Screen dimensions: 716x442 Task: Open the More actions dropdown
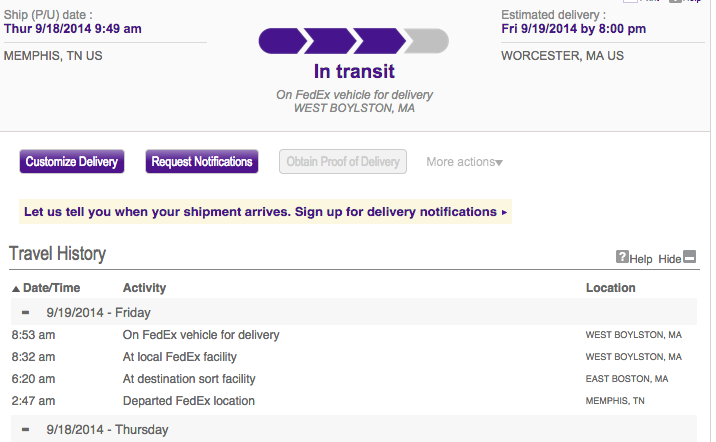point(464,162)
